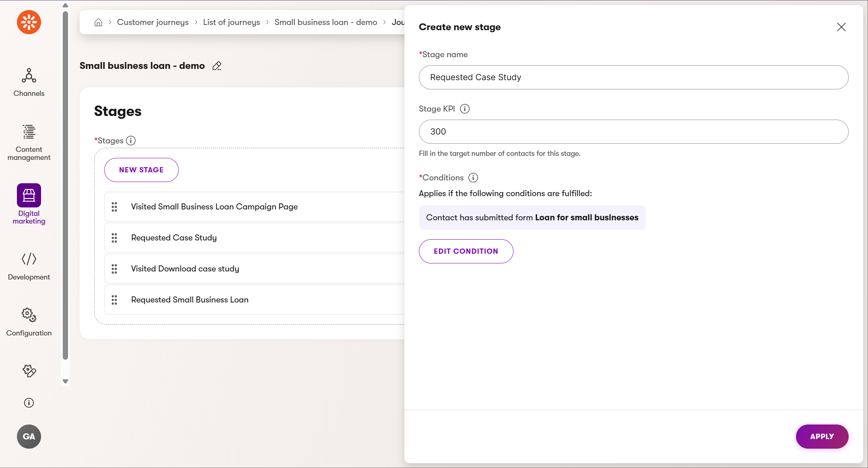
Task: Open Content management in sidebar
Action: pyautogui.click(x=29, y=132)
